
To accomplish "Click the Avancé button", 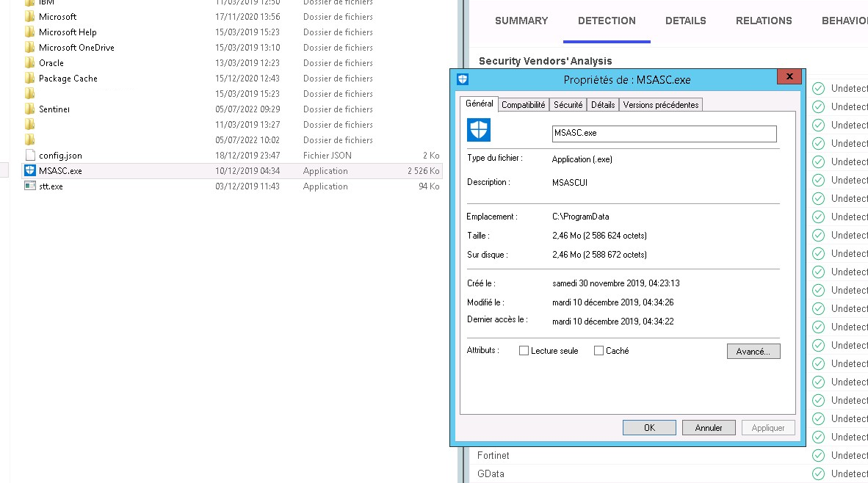I will pyautogui.click(x=753, y=351).
